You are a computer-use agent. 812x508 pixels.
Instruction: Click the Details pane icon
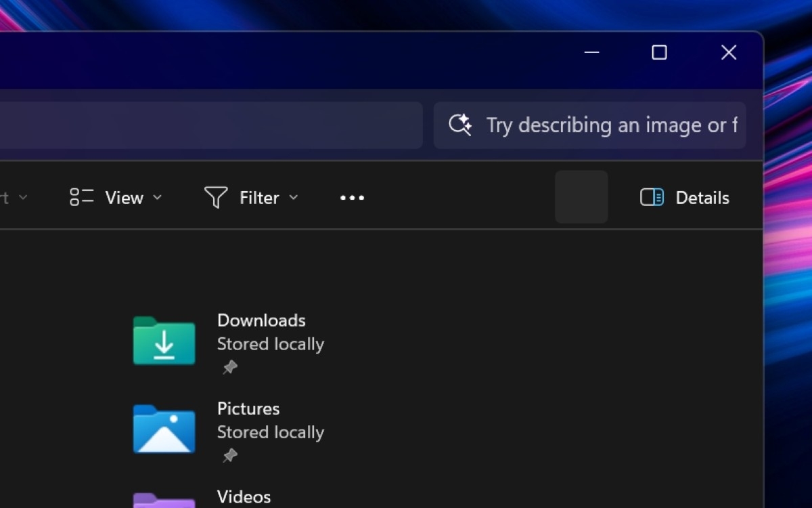click(x=651, y=197)
